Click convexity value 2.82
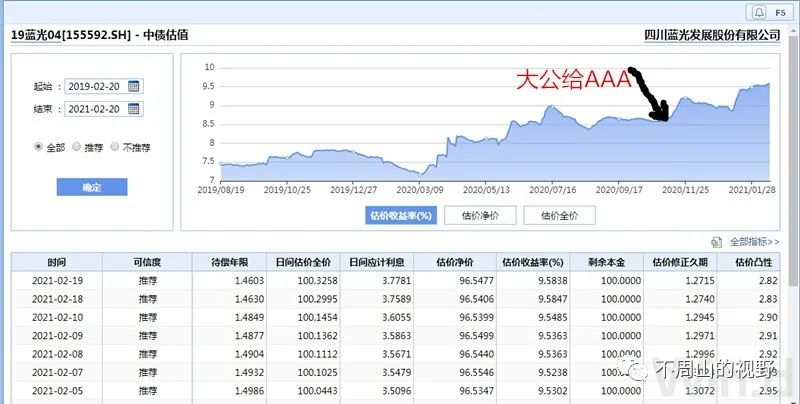 [768, 281]
